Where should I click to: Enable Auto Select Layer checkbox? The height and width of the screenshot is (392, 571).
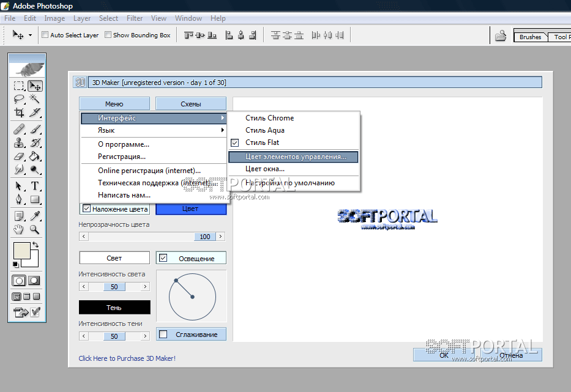[x=45, y=35]
